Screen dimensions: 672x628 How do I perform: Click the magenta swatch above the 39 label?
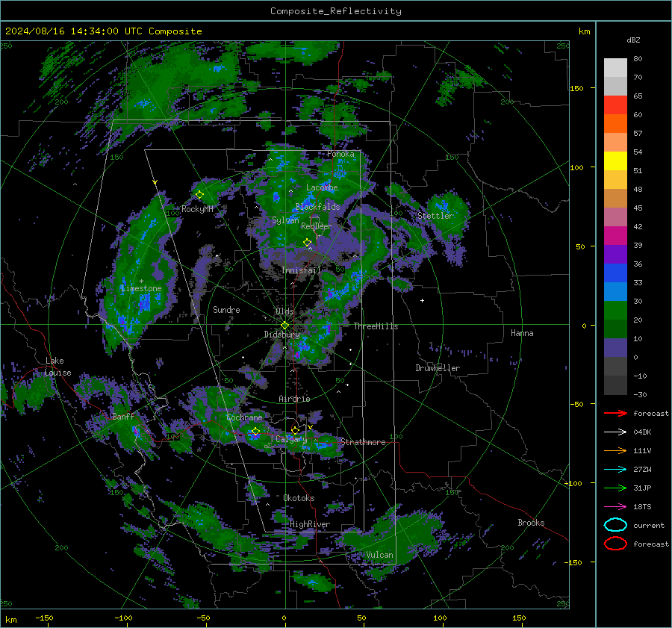point(615,236)
